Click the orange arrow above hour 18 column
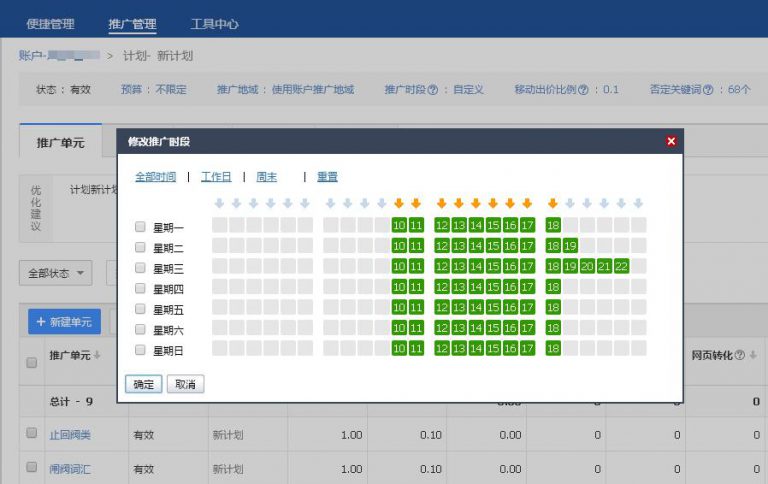The image size is (768, 484). coord(553,203)
